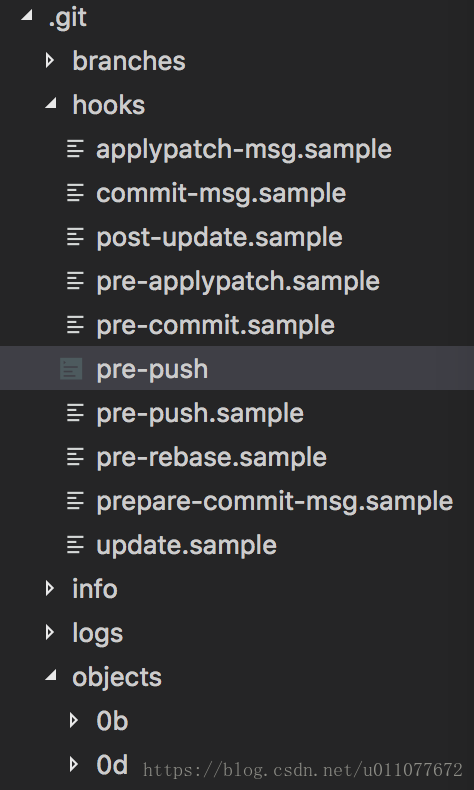The image size is (474, 790).
Task: Click the highlighted pre-push file icon
Action: (x=71, y=369)
